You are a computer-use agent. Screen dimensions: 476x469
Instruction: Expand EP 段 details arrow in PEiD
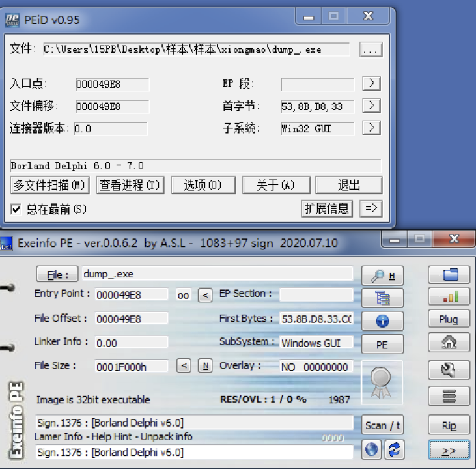tap(371, 83)
